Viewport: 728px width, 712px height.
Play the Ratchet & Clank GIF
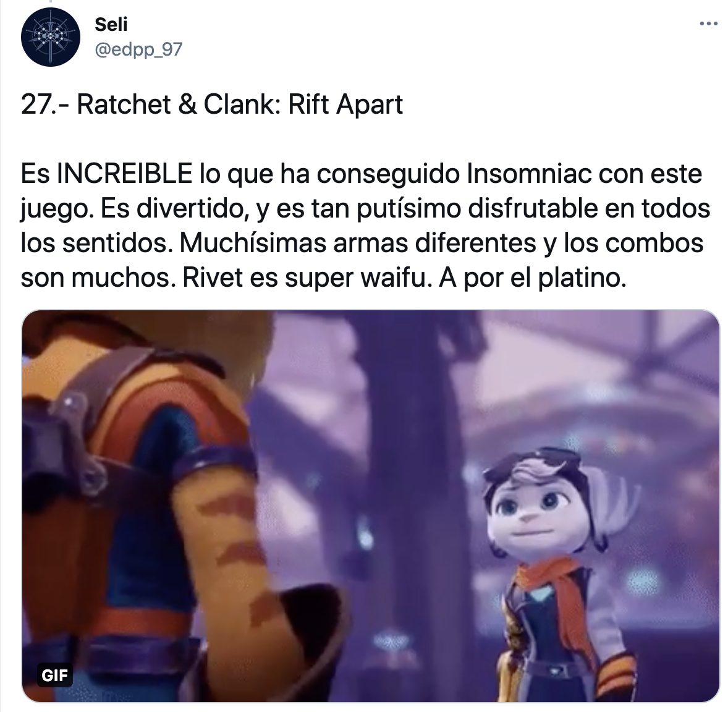[x=371, y=506]
